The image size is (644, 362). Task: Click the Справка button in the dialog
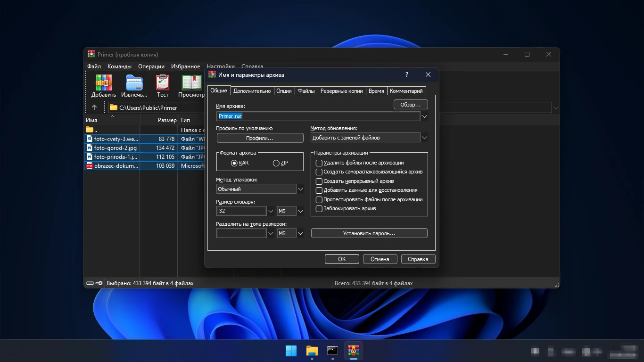click(418, 259)
